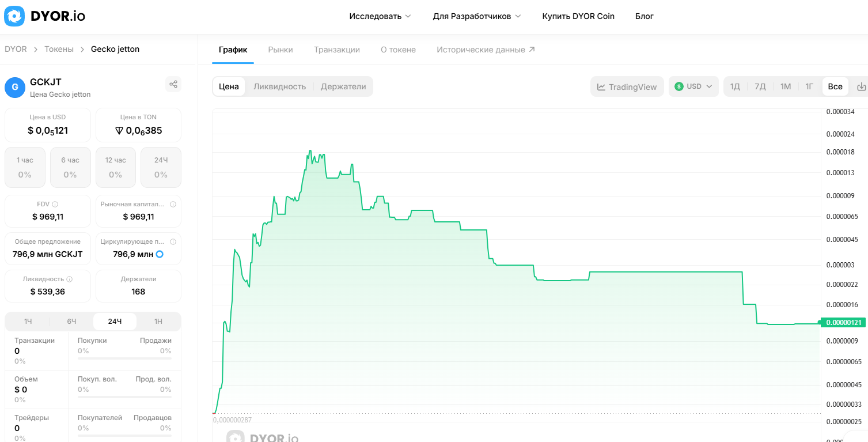The image size is (868, 442).
Task: Open the TradingView chart button
Action: click(627, 86)
